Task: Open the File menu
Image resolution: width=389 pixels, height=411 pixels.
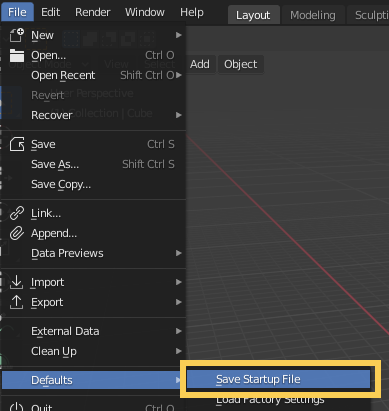Action: pyautogui.click(x=17, y=12)
